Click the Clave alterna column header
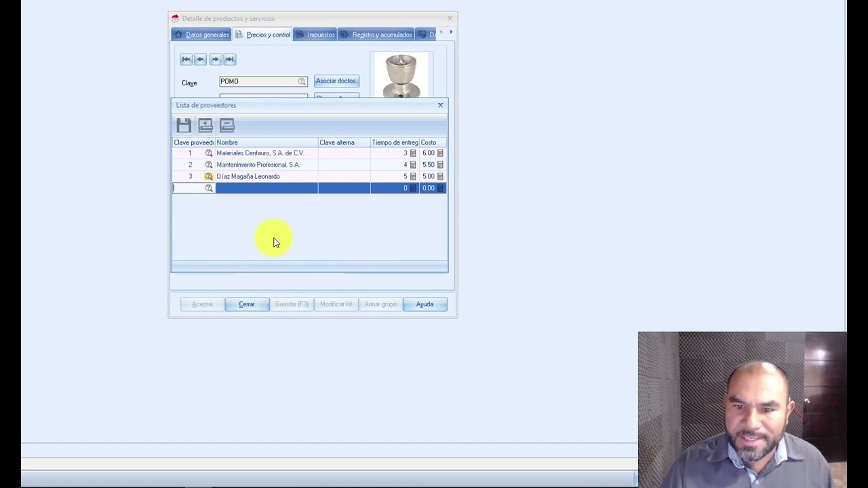Image resolution: width=868 pixels, height=488 pixels. pos(344,142)
